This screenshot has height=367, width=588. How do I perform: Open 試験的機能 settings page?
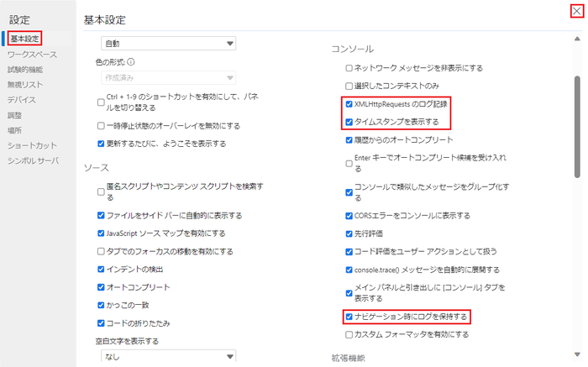point(24,70)
